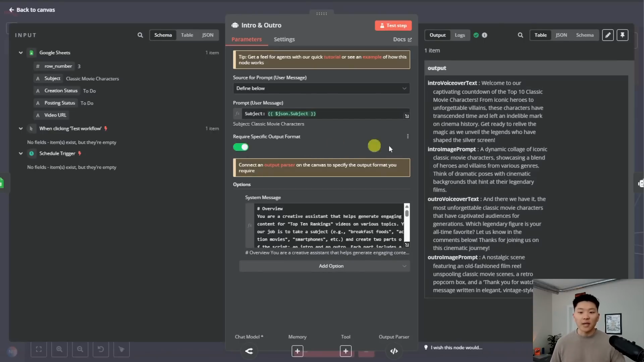
Task: Search the output panel
Action: pyautogui.click(x=520, y=35)
